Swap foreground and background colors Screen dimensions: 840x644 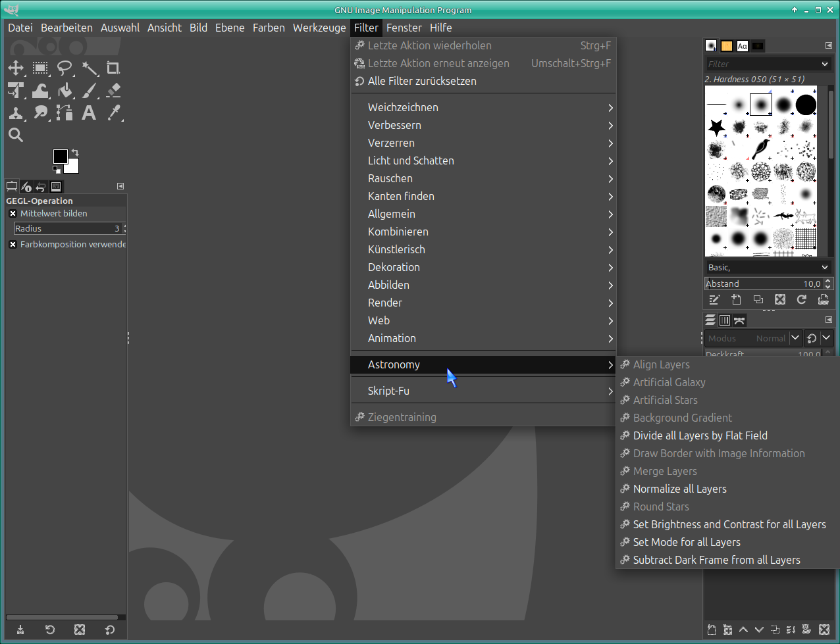[74, 153]
